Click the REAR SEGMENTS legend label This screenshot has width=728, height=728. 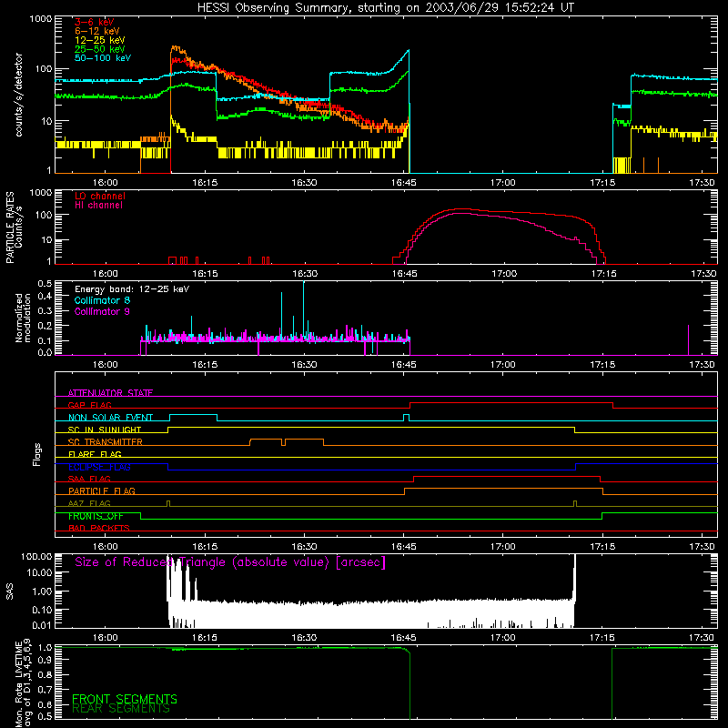(121, 709)
